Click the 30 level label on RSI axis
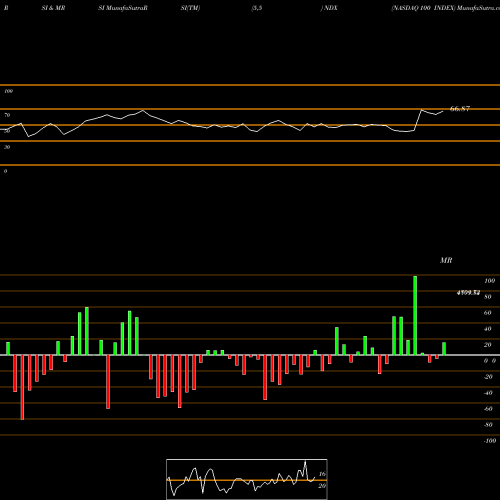Viewport: 500px width, 500px height. point(7,147)
